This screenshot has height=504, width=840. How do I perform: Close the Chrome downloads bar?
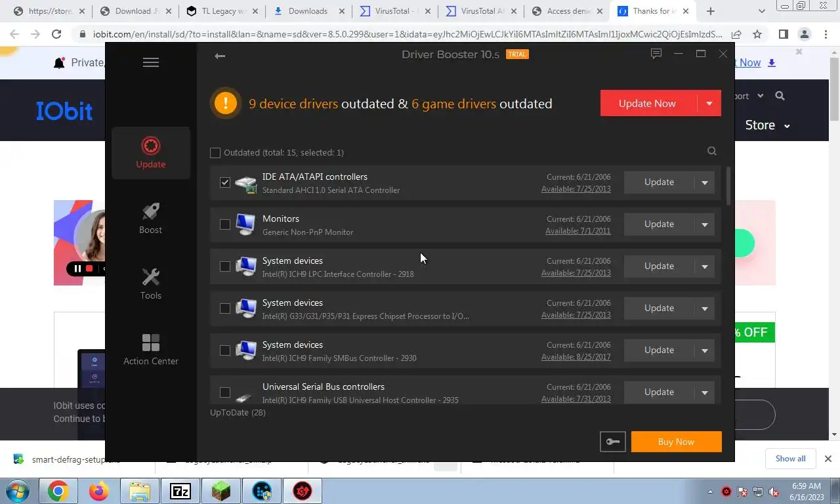[828, 459]
